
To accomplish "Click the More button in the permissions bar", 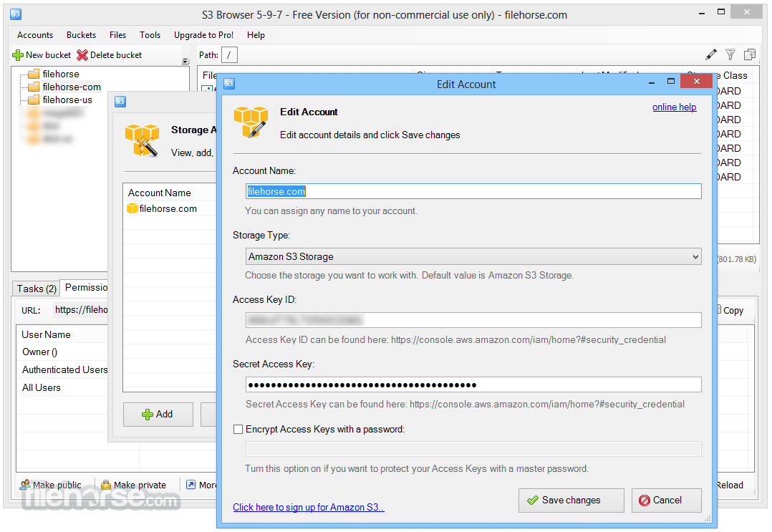I will [201, 485].
